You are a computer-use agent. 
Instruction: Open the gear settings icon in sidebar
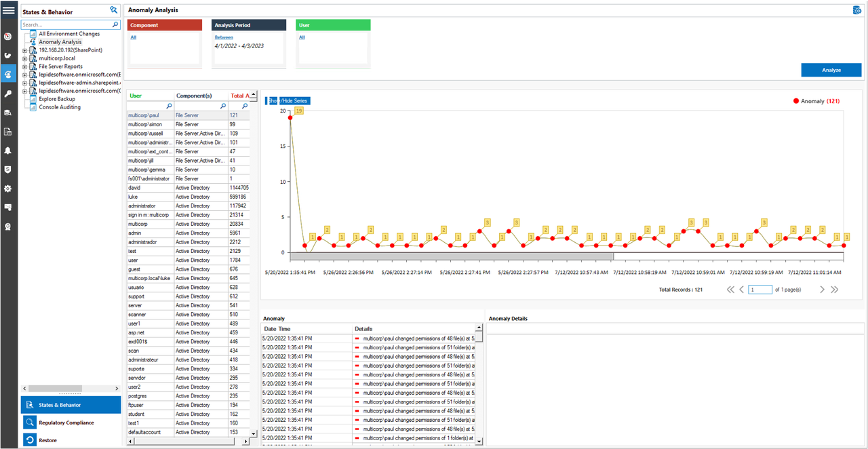click(x=9, y=189)
